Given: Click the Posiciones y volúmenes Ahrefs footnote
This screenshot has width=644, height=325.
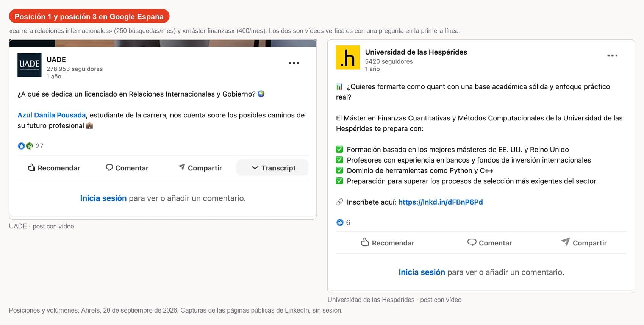Looking at the screenshot, I should pos(176,310).
